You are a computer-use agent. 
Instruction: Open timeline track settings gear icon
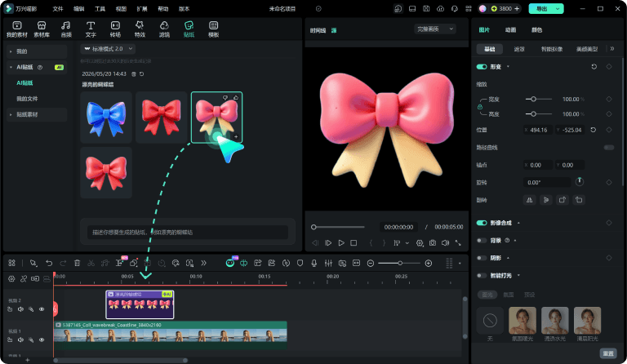pos(11,278)
